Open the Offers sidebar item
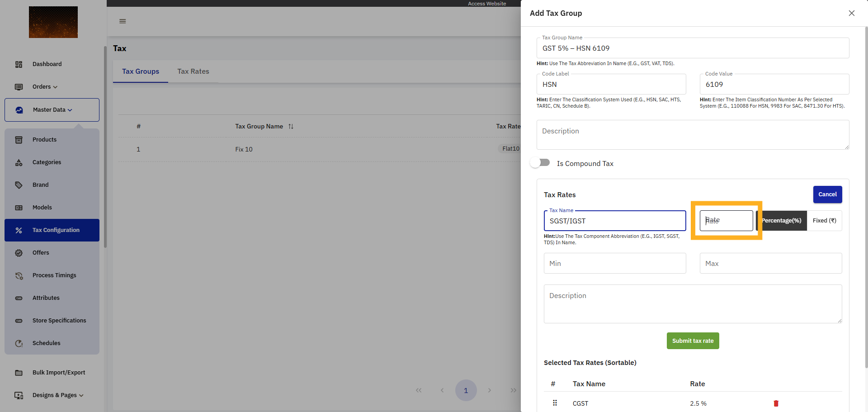Viewport: 868px width, 412px height. (41, 253)
